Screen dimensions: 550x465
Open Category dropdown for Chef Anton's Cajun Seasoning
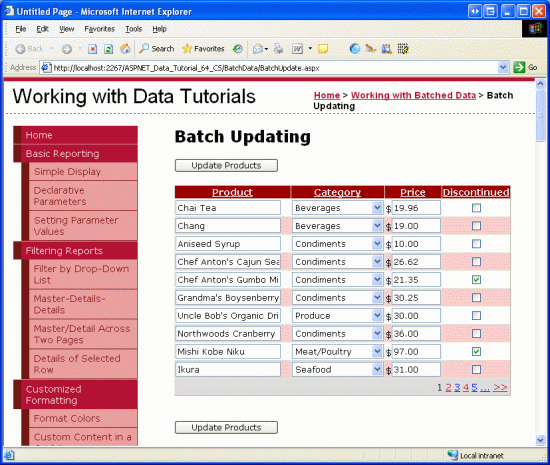click(337, 262)
